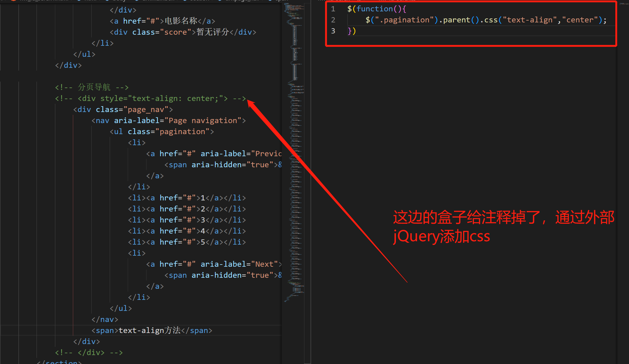Click the closing </nav> tag line
629x364 pixels.
105,319
